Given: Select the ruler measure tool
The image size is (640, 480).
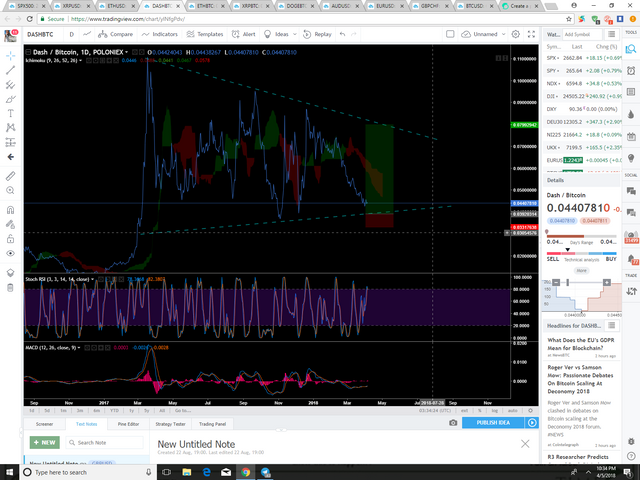Looking at the screenshot, I should (x=11, y=176).
